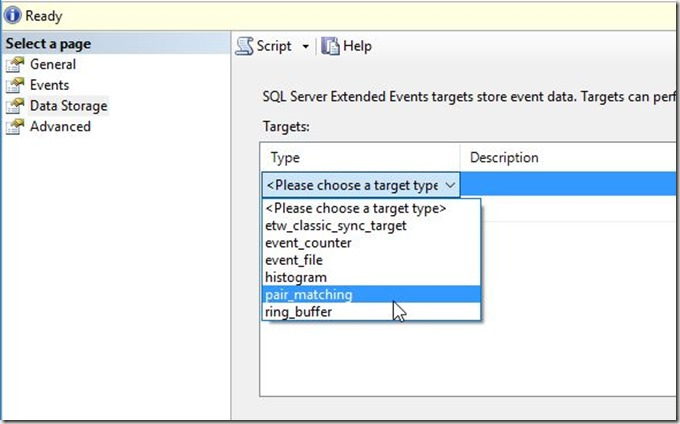Click the blue info icon beside Ready
This screenshot has height=424, width=680.
point(12,16)
